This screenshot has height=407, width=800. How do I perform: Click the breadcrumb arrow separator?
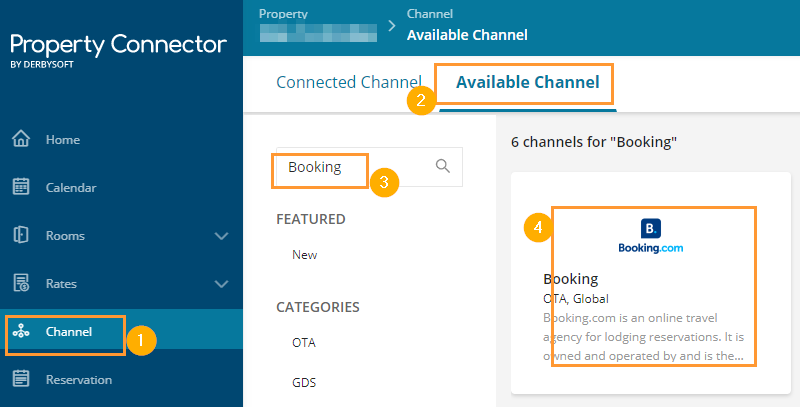(392, 26)
